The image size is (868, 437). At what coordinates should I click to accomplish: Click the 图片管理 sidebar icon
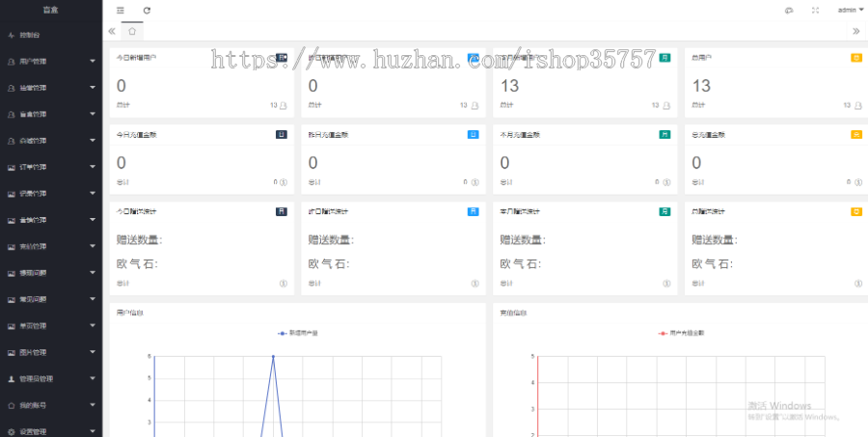(x=11, y=353)
